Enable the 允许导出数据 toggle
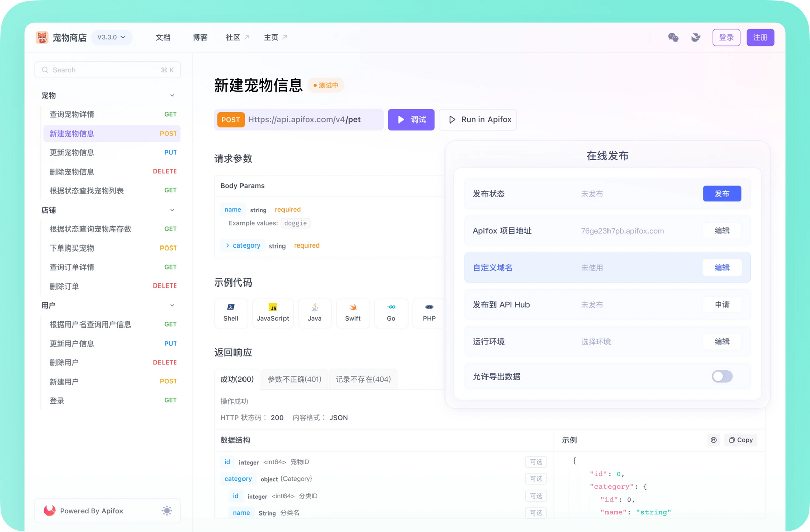The width and height of the screenshot is (810, 532). coord(722,376)
